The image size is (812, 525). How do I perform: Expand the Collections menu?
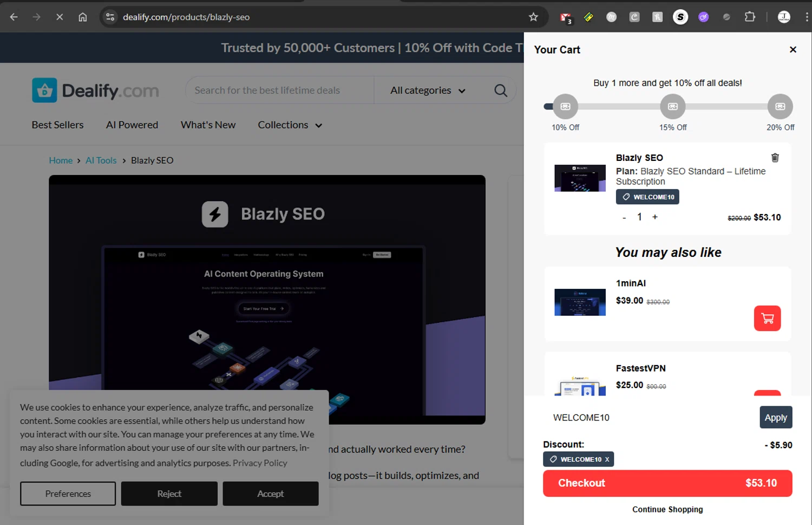coord(290,125)
